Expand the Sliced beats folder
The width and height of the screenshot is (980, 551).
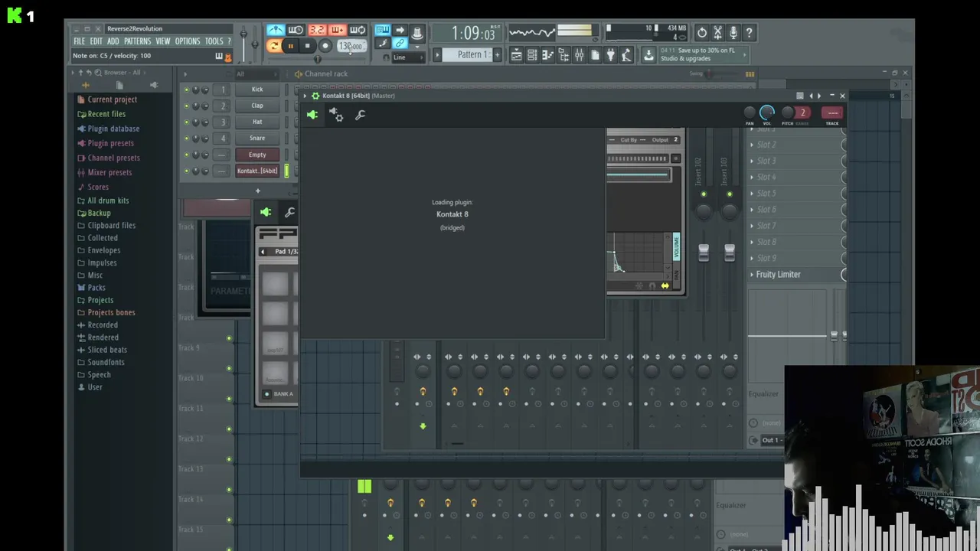tap(107, 350)
